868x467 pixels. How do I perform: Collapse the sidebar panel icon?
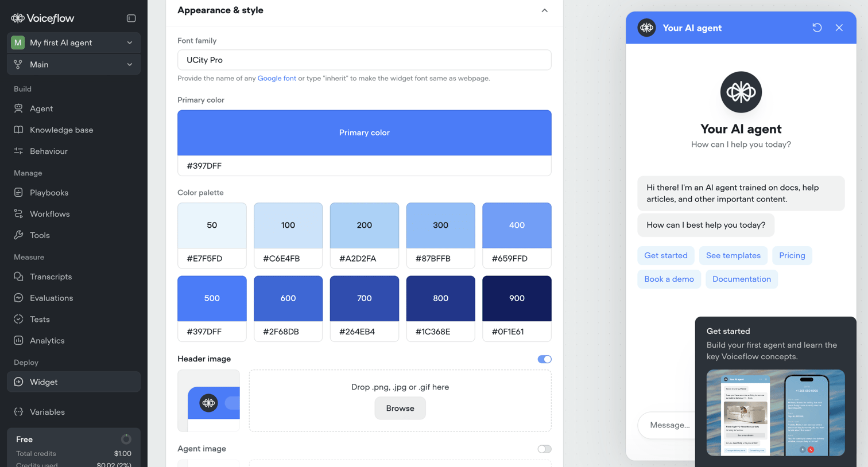[131, 18]
